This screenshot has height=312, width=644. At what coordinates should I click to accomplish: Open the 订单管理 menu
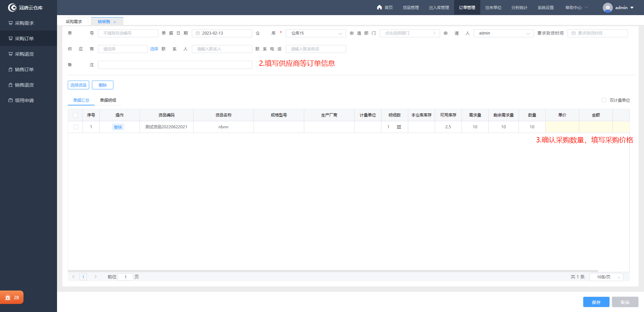click(467, 7)
